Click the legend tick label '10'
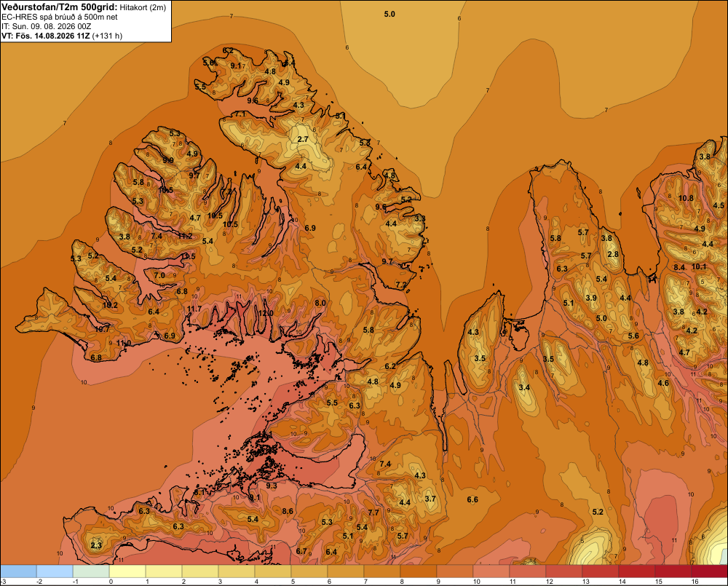Image resolution: width=728 pixels, height=586 pixels. point(476,582)
